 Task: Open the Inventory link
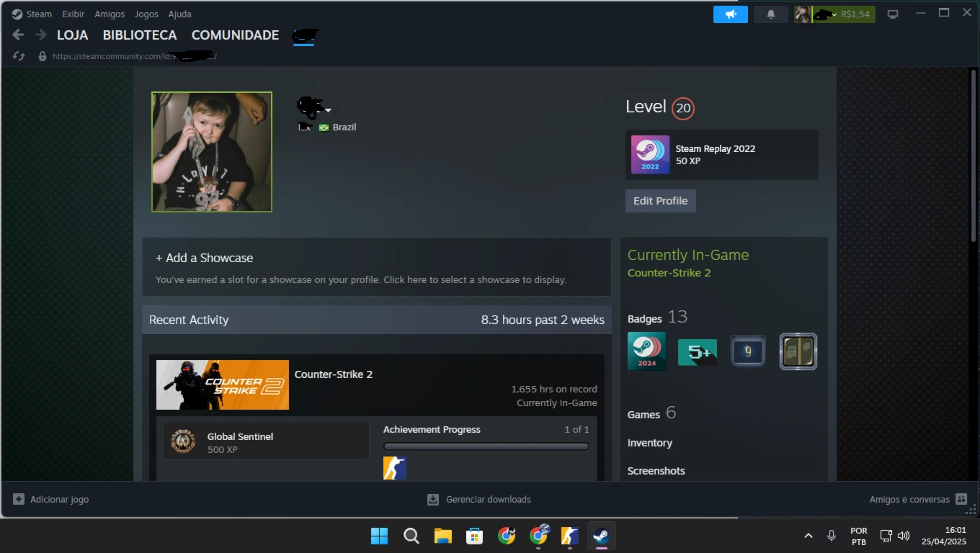pos(649,443)
